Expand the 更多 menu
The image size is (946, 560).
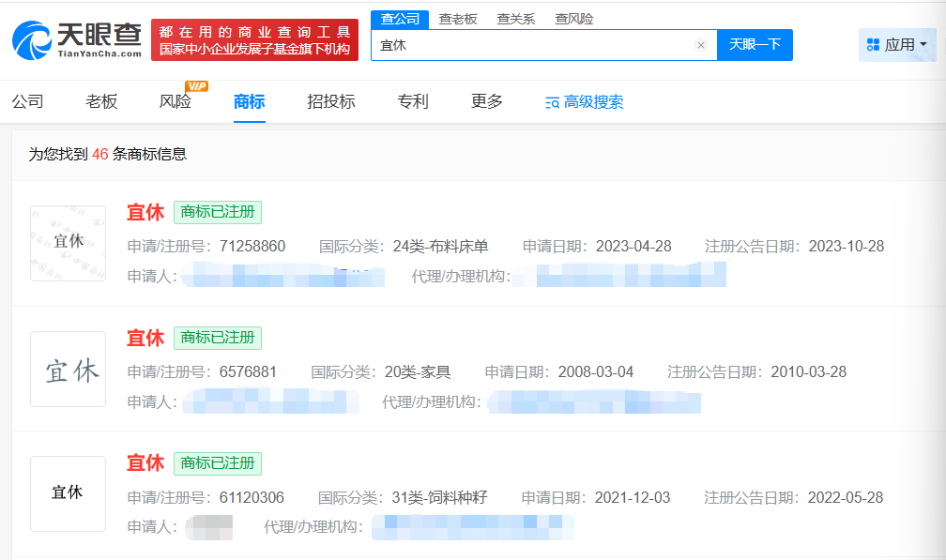tap(487, 101)
